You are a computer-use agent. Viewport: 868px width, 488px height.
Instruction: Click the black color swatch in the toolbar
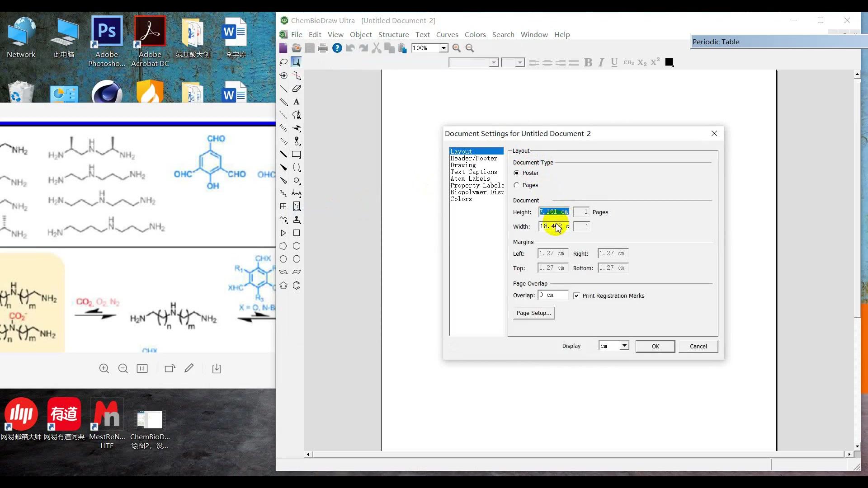[x=669, y=62]
